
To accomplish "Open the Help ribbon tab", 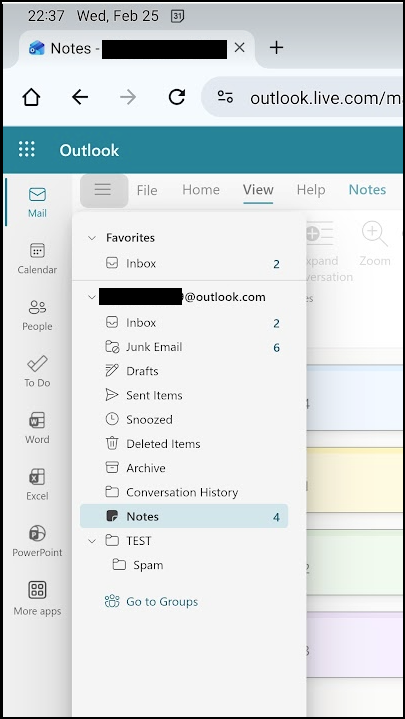I will [311, 190].
